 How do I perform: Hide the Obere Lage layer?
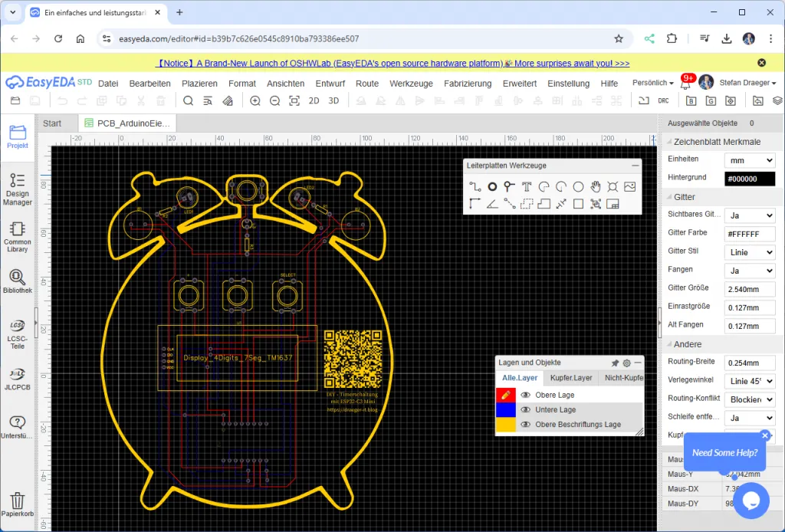point(526,395)
